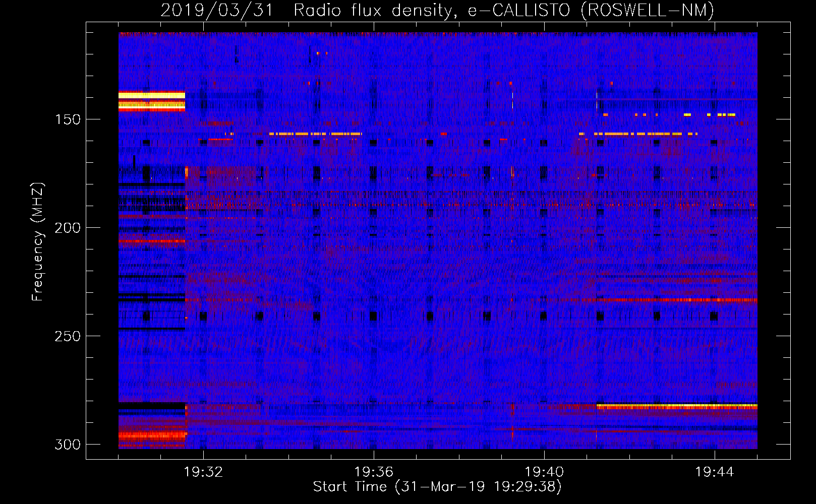Click the 19:36 time tick label
Viewport: 816px width, 504px height.
(x=374, y=472)
